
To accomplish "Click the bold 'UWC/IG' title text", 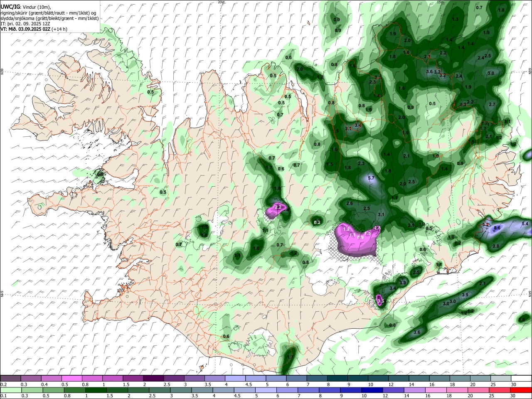I will (10, 7).
